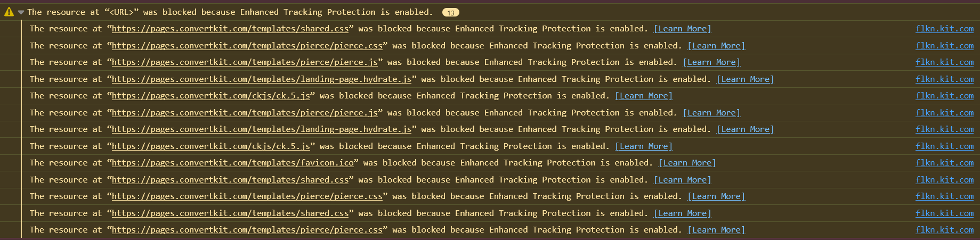Click Learn More on the favicon.ico warning
980x240 pixels.
[x=687, y=163]
